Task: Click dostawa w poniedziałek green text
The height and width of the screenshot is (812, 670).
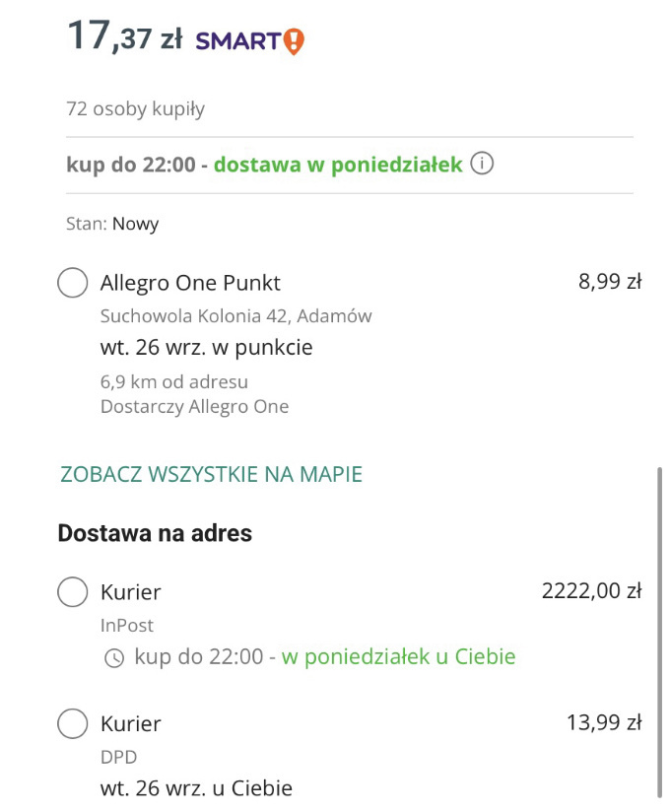Action: point(338,165)
